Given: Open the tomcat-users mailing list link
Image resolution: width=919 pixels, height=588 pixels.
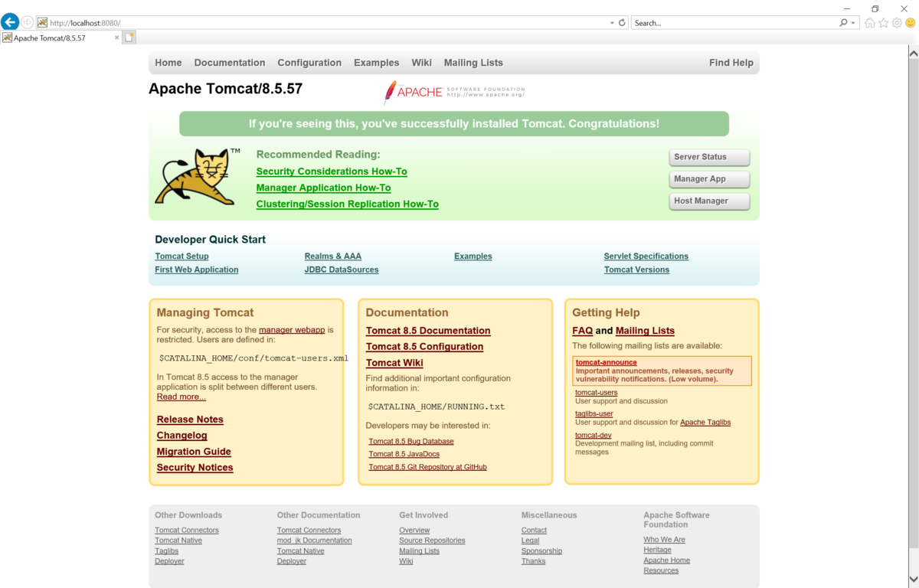Looking at the screenshot, I should pos(597,393).
